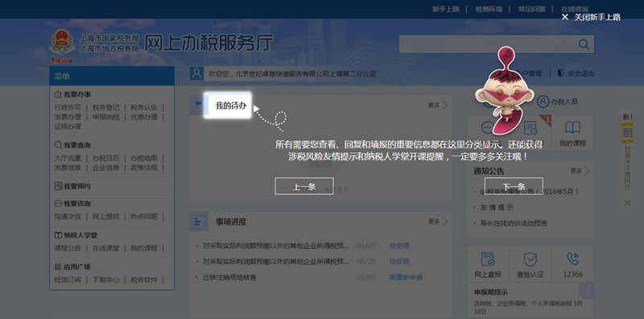Open 行政许可 menu item

click(68, 107)
